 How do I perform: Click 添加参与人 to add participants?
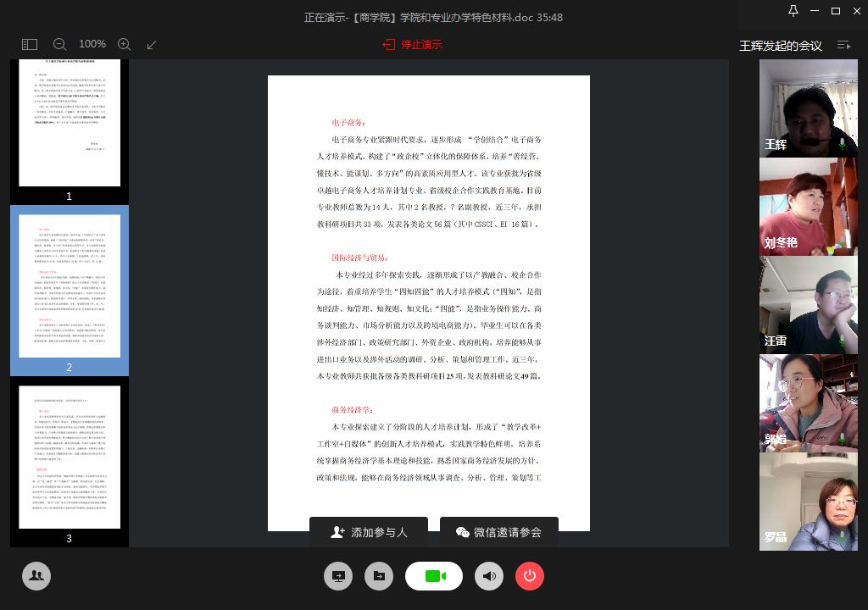point(369,532)
